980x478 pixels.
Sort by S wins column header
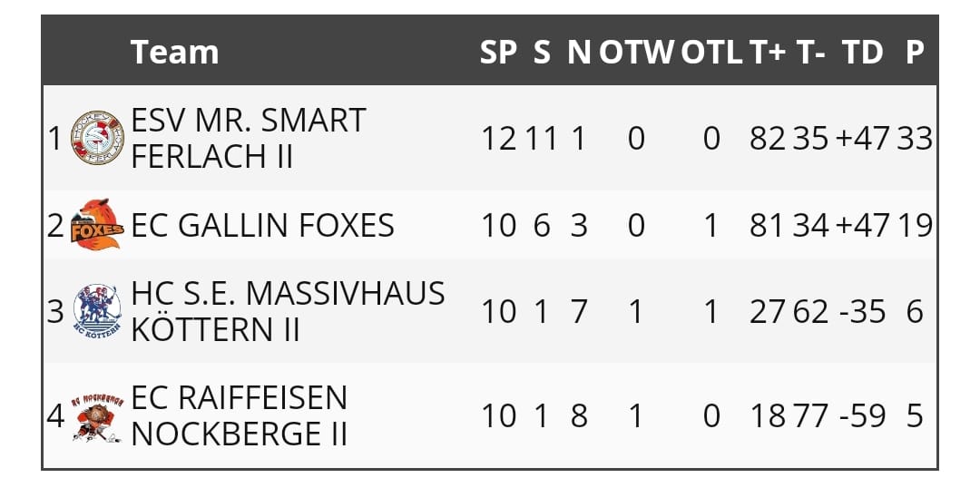tap(542, 52)
